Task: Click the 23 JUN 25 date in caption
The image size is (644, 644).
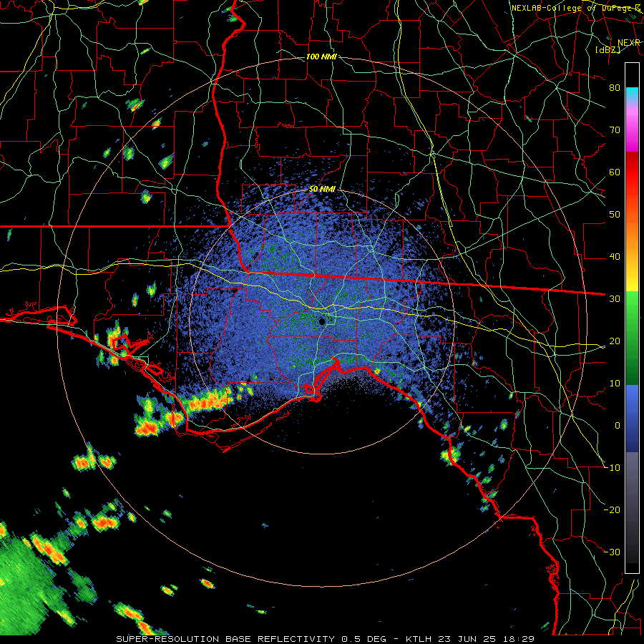Action: [x=468, y=639]
